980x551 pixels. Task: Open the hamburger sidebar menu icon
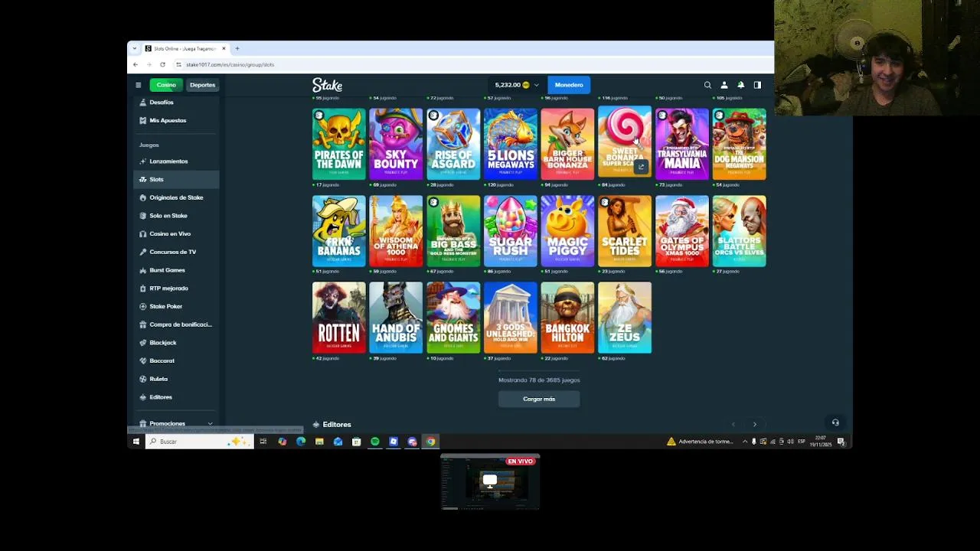[139, 85]
